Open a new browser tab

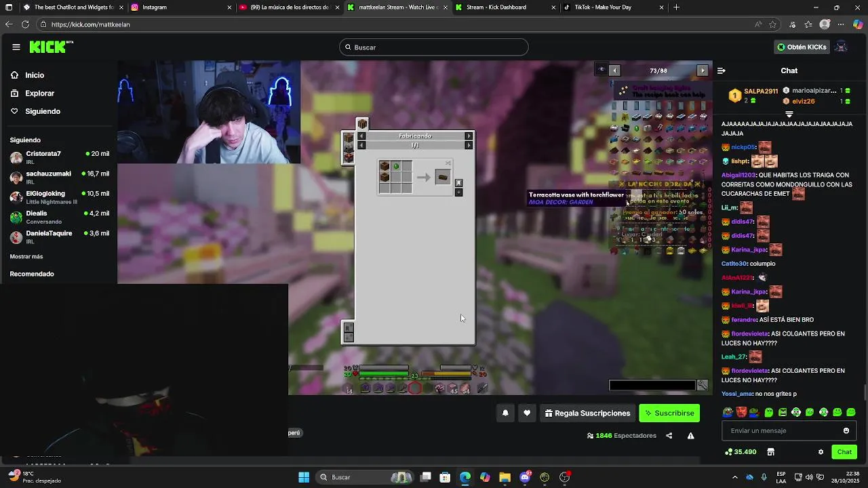(676, 7)
